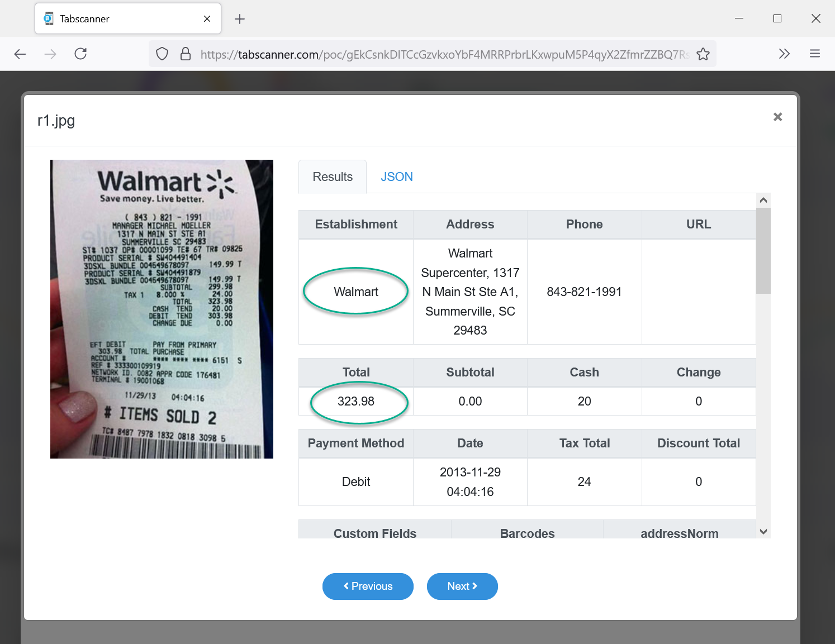Click the browser forward arrow

tap(50, 54)
